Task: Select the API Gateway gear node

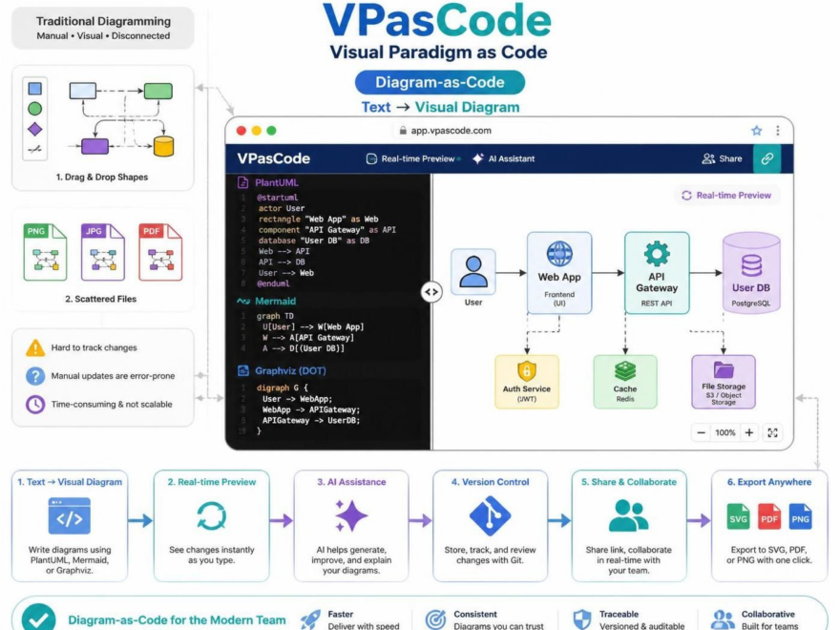Action: [x=657, y=273]
